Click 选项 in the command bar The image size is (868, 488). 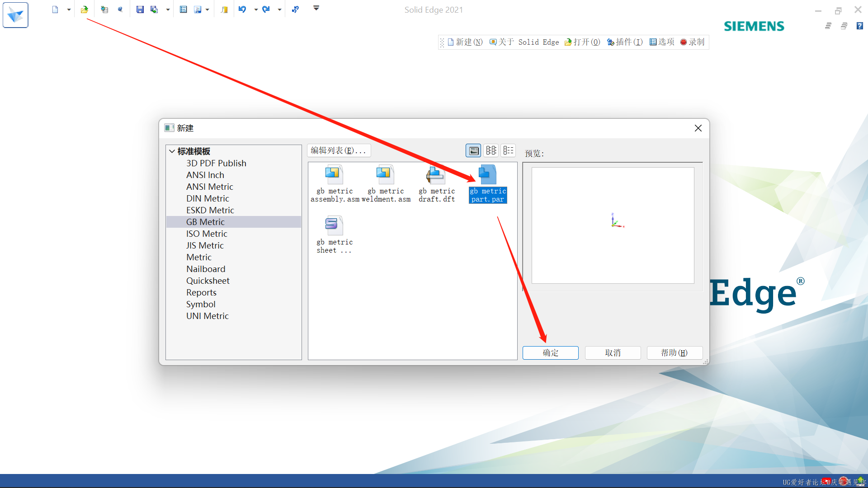[662, 42]
